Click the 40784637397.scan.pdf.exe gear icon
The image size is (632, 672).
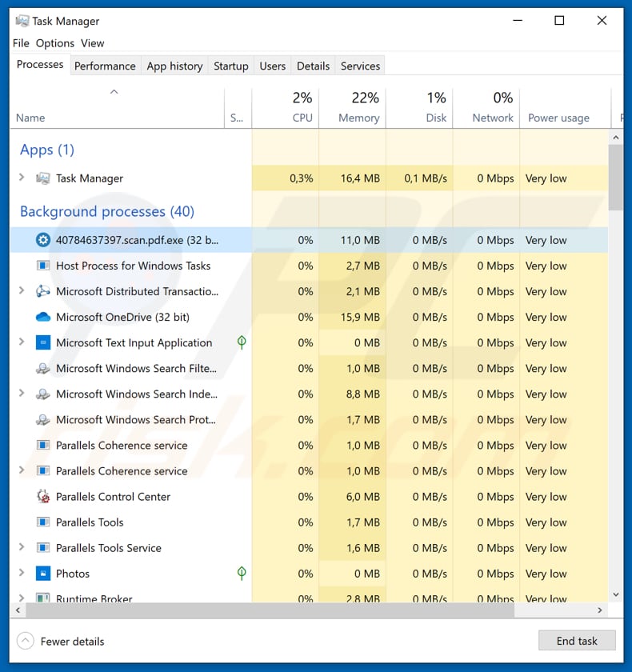click(43, 240)
